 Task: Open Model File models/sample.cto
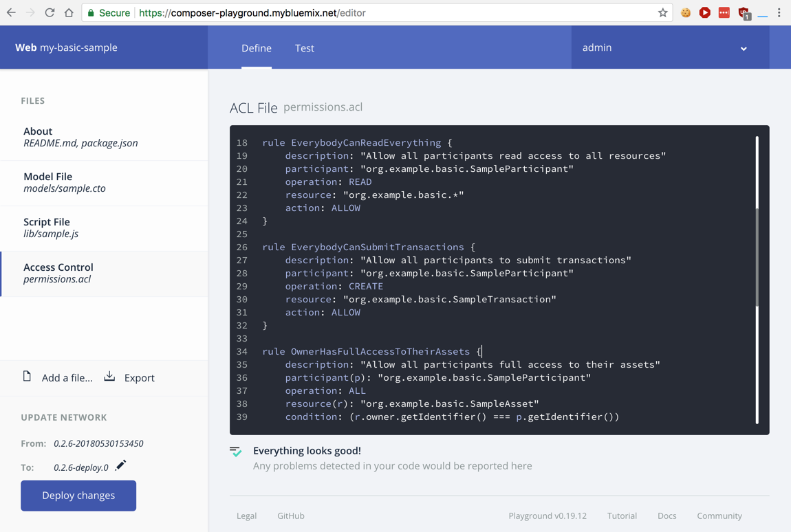(x=104, y=183)
